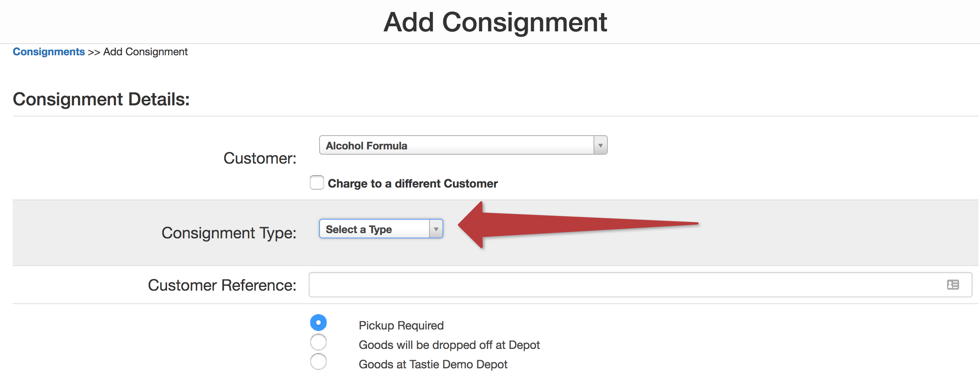Expand the Consignment Type selector

pyautogui.click(x=380, y=229)
